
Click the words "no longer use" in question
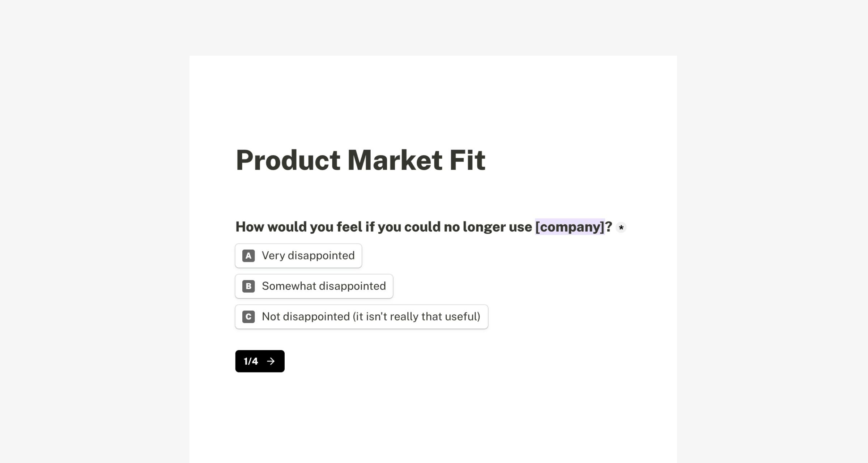point(488,227)
